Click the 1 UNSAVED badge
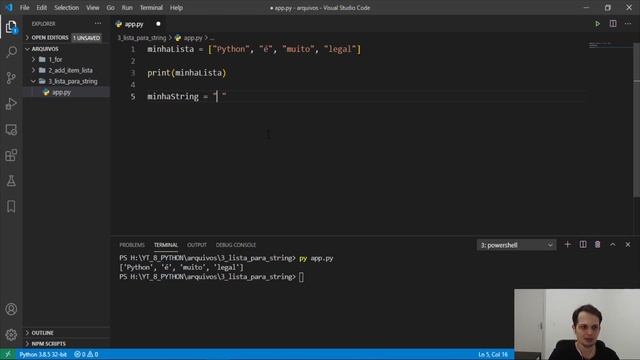640x360 pixels. tap(87, 38)
